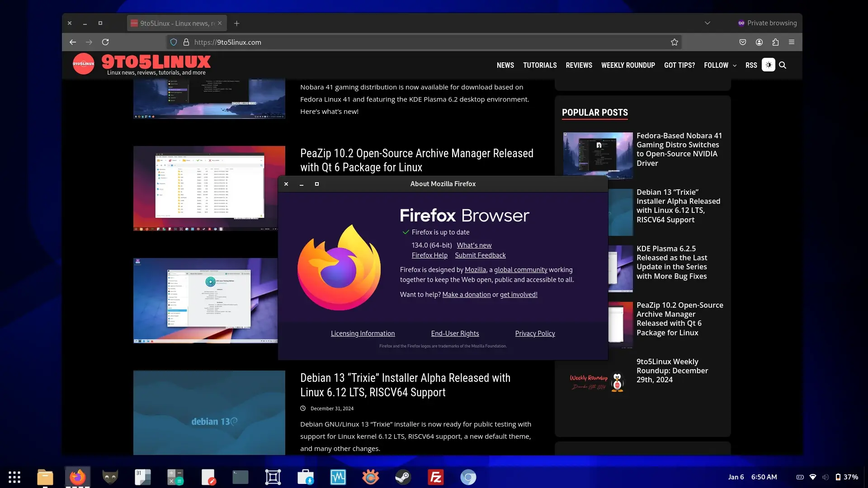Click What's new link in About dialog
Viewport: 868px width, 488px height.
[x=474, y=245]
